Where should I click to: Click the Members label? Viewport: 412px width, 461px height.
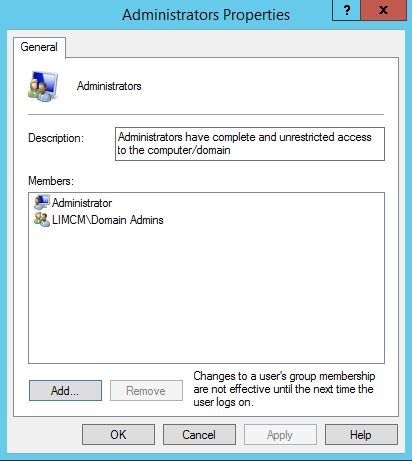click(51, 181)
